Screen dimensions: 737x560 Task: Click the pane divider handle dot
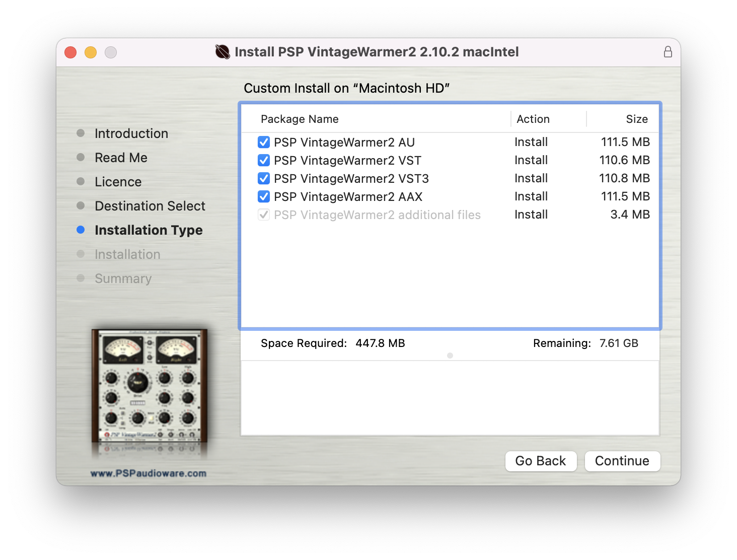click(450, 356)
